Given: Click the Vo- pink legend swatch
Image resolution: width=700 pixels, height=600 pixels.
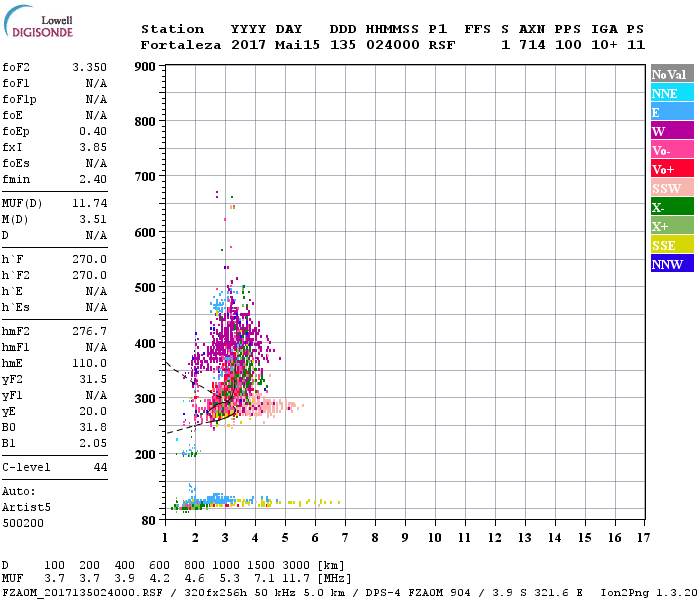Looking at the screenshot, I should (672, 150).
